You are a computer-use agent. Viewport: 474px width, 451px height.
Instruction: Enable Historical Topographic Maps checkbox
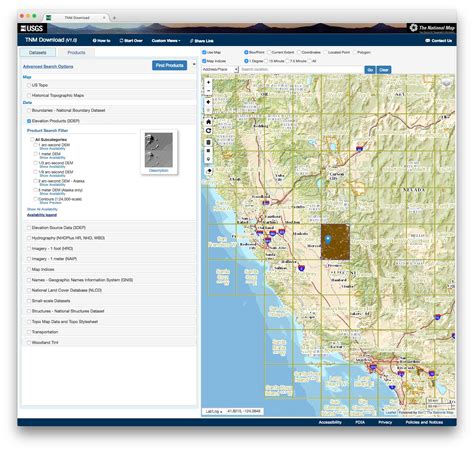click(x=29, y=96)
